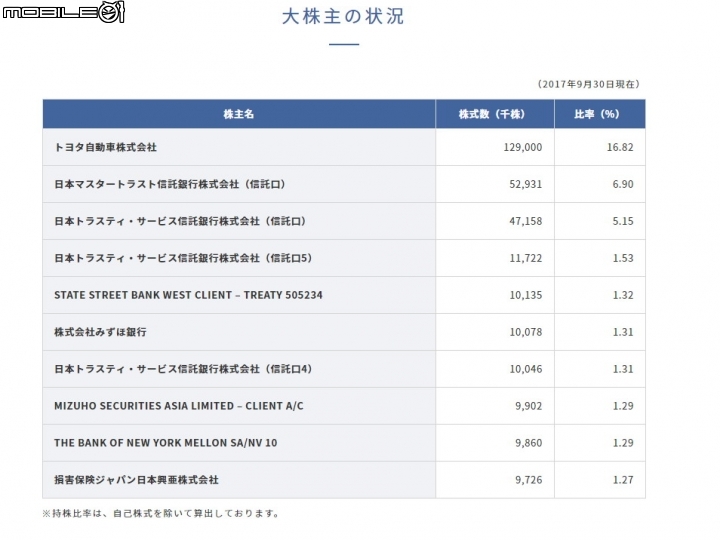Select 日本トラスティ・サービス信託銀行（信託口4） name
The width and height of the screenshot is (720, 540).
[x=183, y=369]
